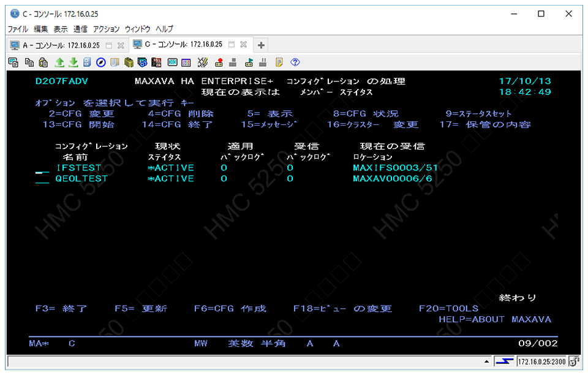The width and height of the screenshot is (588, 375).
Task: Click the document pages toolbar icon
Action: pos(115,63)
